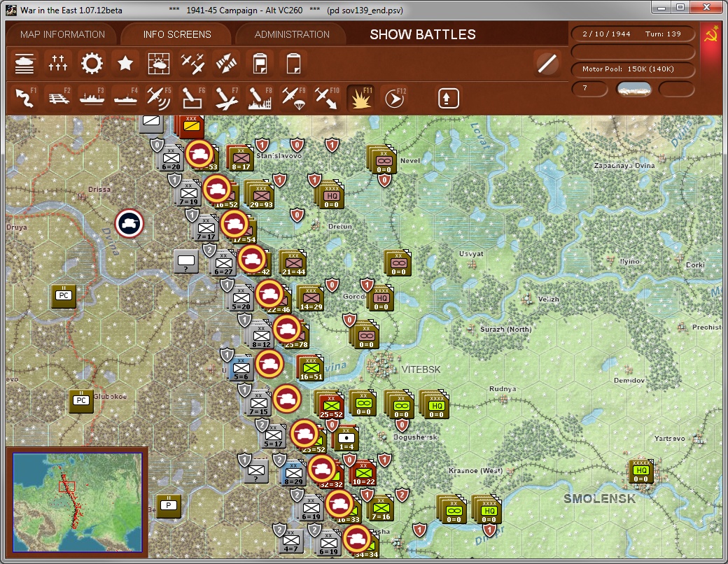Screen dimensions: 728x564
Task: Select the 1=4 artillery unit
Action: point(346,439)
